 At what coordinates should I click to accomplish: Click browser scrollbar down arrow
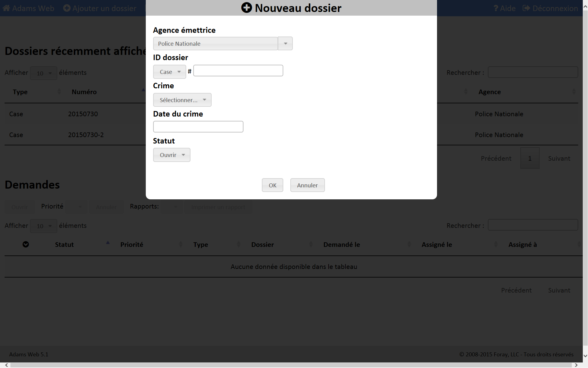585,356
